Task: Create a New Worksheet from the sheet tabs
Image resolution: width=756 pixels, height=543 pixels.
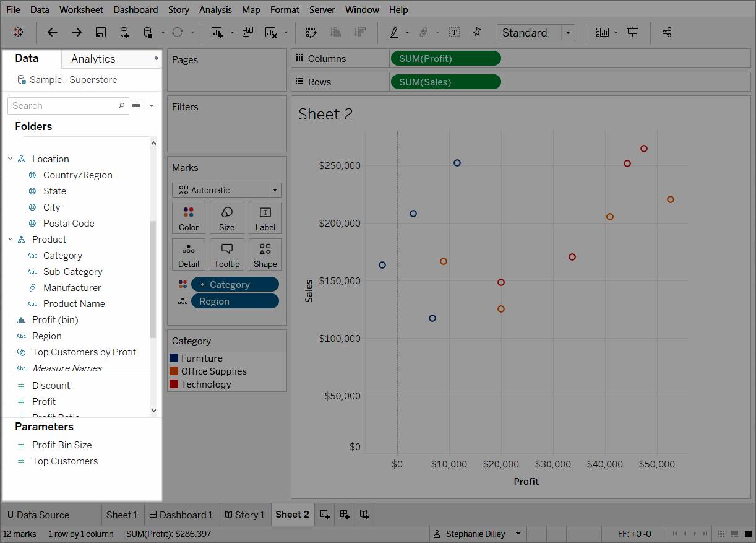Action: point(324,515)
